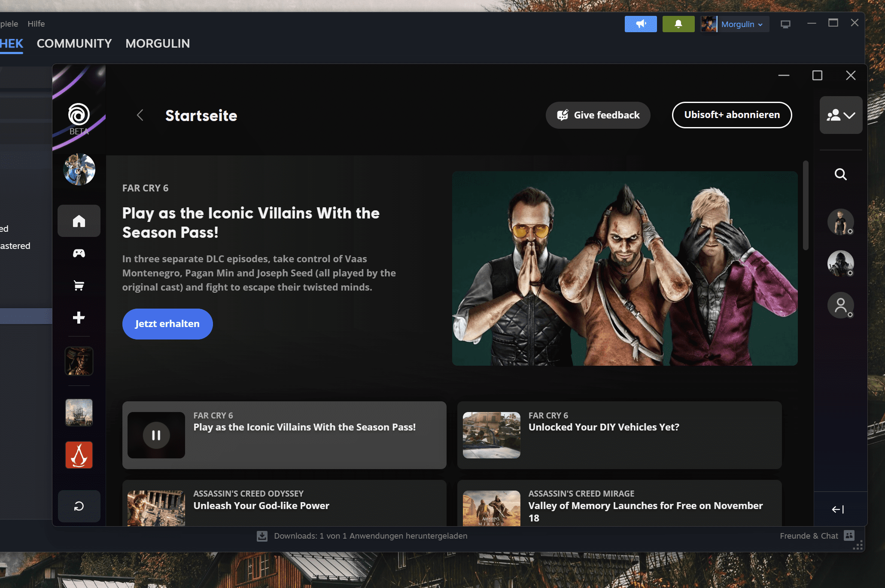Screen dimensions: 885x588
Task: Pause the Far Cry 6 news carousel
Action: click(x=156, y=435)
